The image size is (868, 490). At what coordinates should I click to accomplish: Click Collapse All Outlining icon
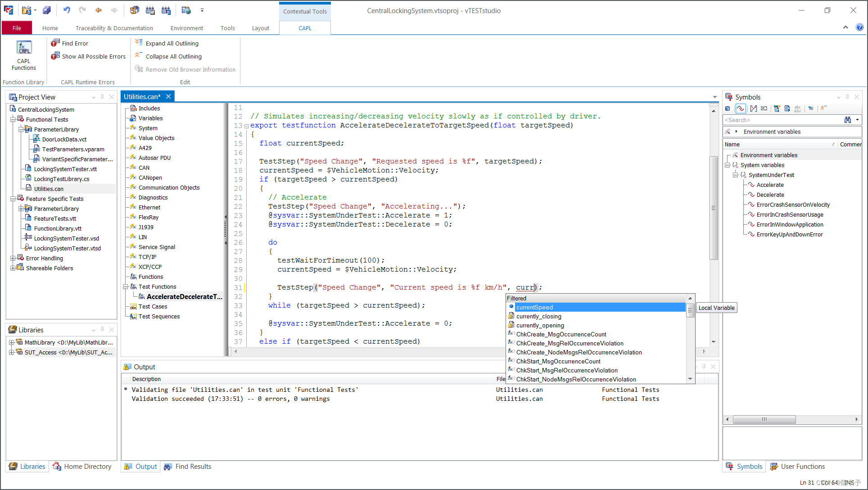point(139,56)
